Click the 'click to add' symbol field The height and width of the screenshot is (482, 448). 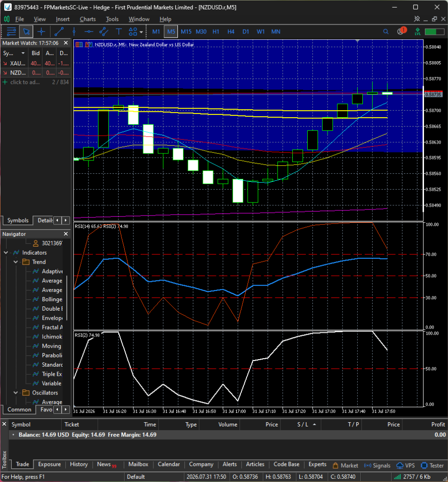pyautogui.click(x=25, y=82)
